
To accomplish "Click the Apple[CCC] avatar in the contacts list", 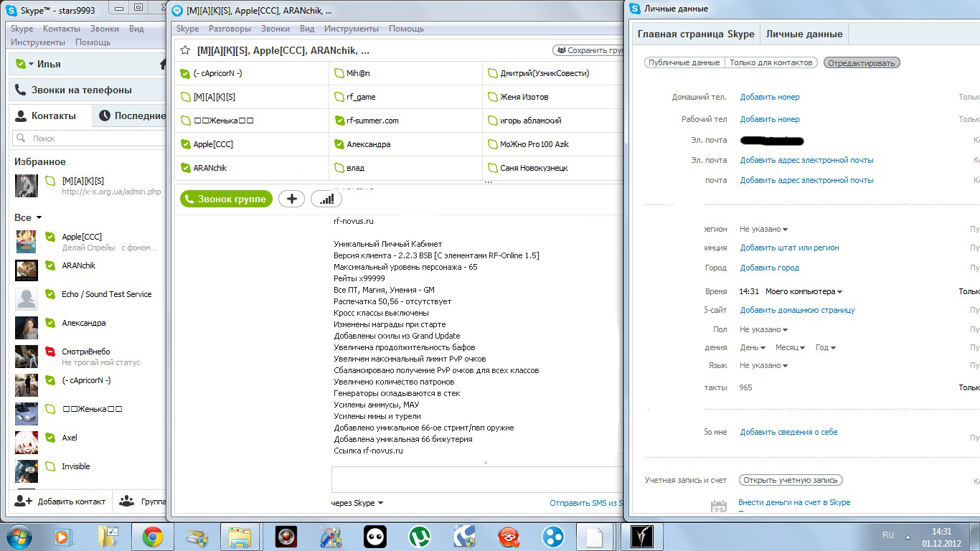I will [27, 242].
